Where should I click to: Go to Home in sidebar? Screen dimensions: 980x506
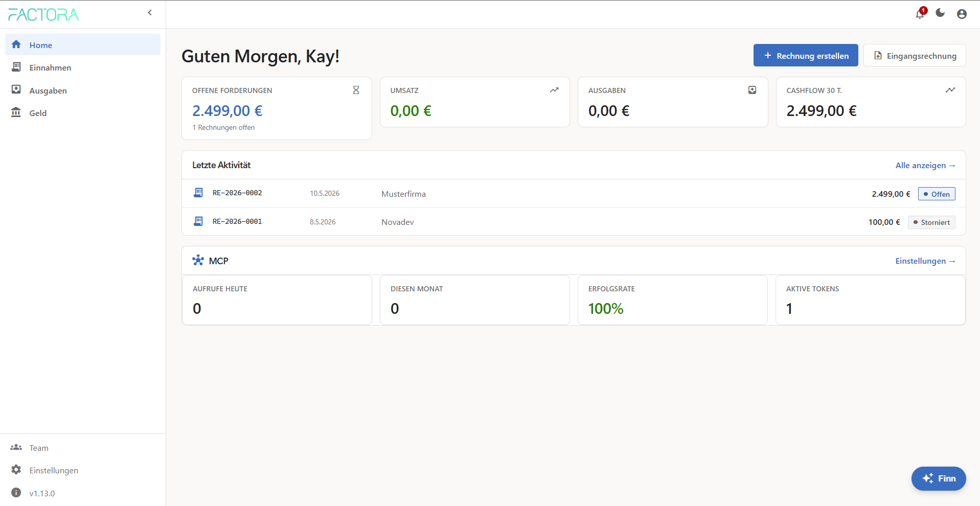83,45
